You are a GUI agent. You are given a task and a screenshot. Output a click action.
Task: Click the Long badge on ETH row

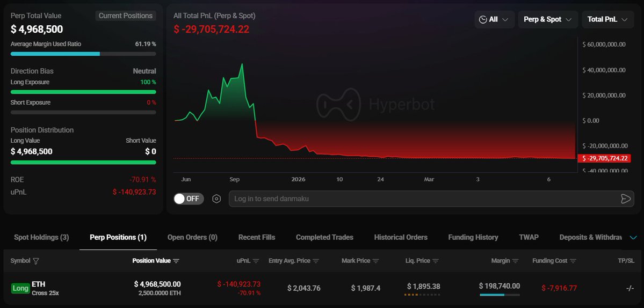tap(20, 288)
